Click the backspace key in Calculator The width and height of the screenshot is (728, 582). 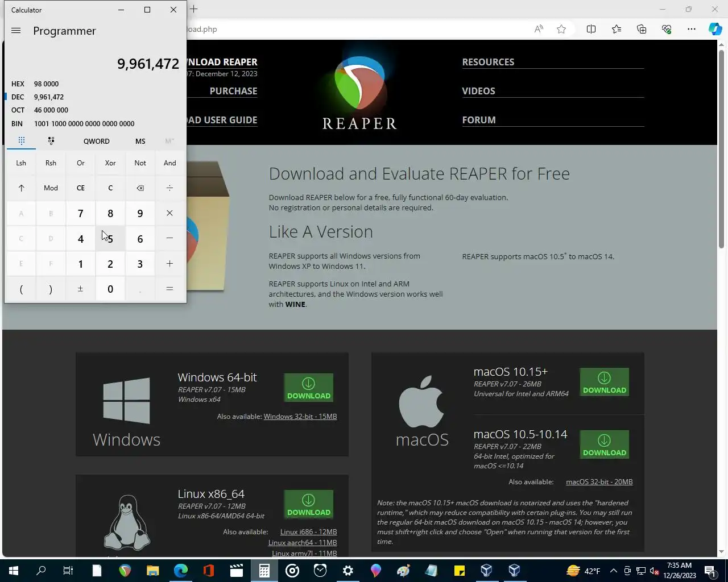tap(140, 188)
